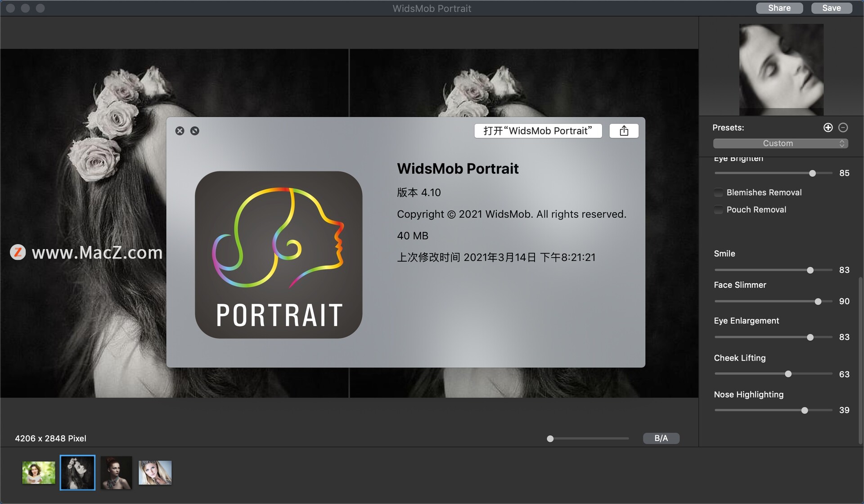Enable the Blemishes Removal checkbox
864x504 pixels.
click(719, 192)
